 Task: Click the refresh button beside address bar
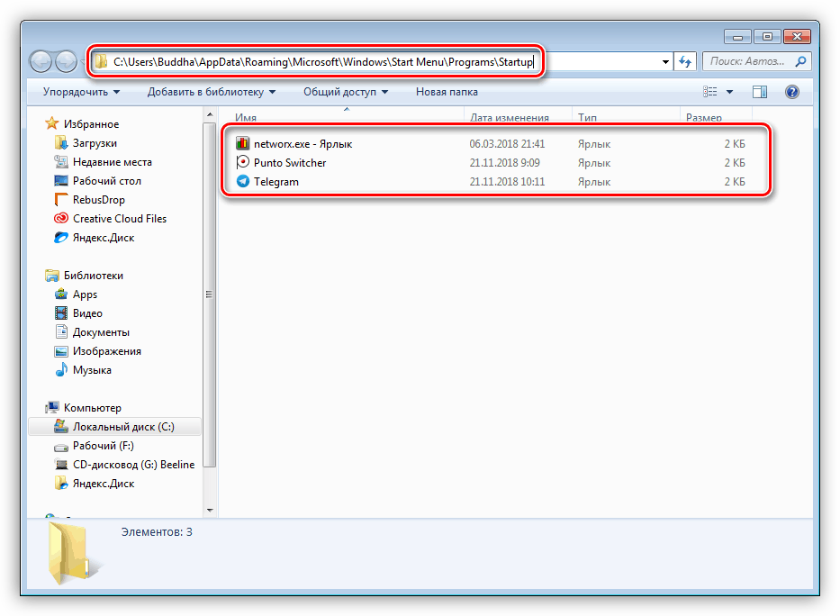pos(685,62)
